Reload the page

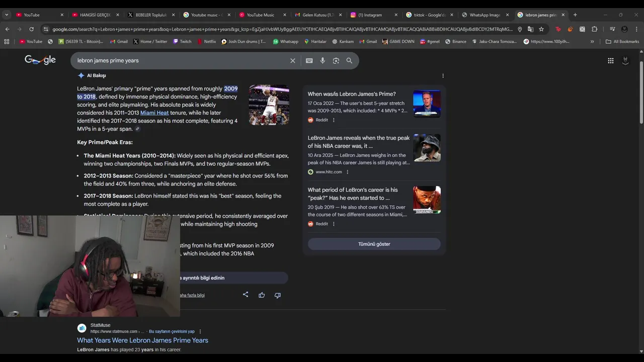pyautogui.click(x=31, y=29)
